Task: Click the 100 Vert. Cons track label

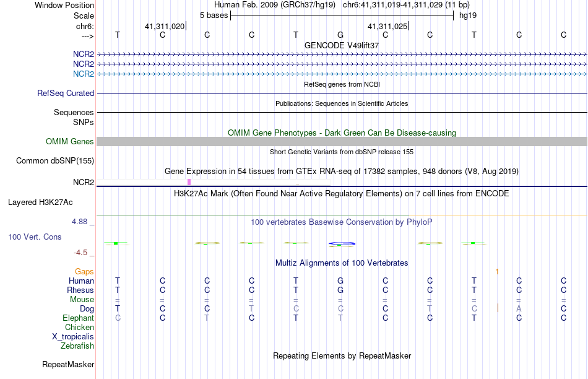Action: pos(35,237)
